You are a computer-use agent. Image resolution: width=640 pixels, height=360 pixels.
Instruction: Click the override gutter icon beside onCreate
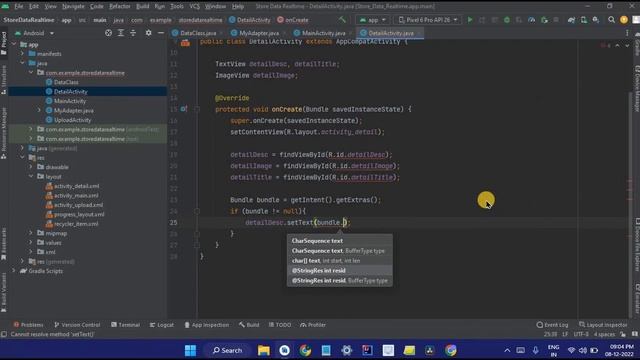pyautogui.click(x=184, y=109)
